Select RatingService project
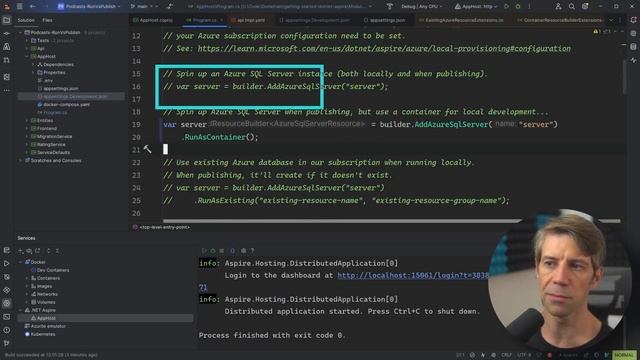640x360 pixels. (x=48, y=144)
